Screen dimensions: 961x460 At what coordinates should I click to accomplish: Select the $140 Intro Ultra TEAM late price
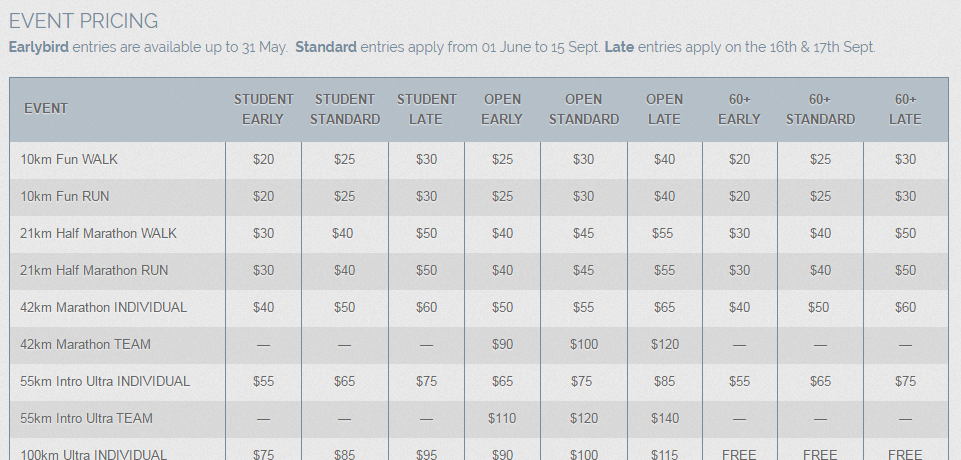click(x=664, y=418)
